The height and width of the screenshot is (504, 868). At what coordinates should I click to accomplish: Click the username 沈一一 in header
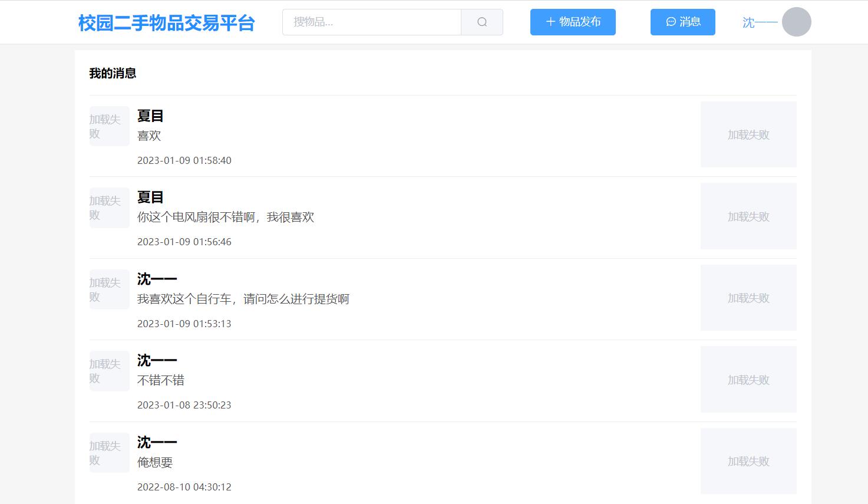[x=760, y=22]
